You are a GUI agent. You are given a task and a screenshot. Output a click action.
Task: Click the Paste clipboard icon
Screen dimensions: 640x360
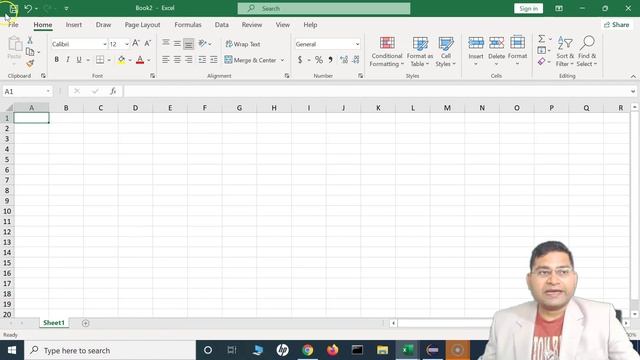tap(15, 44)
